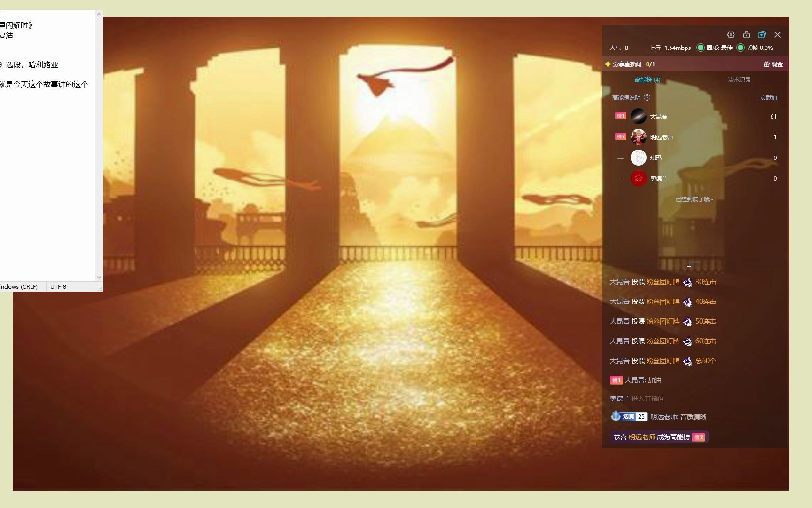Click 奥德兰 进入直播间 entry notice
The image size is (812, 508).
(637, 398)
